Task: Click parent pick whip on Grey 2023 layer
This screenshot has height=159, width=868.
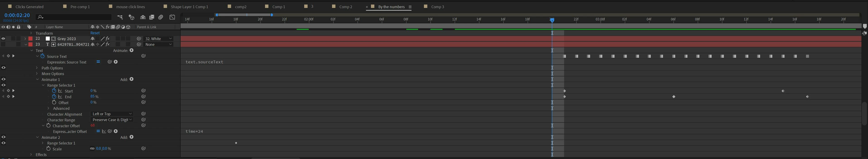Action: (139, 39)
